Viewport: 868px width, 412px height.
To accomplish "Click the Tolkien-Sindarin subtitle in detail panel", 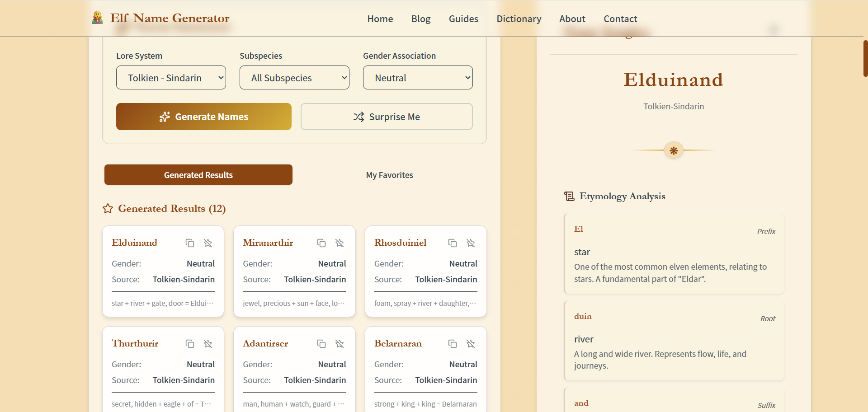I will (x=674, y=107).
